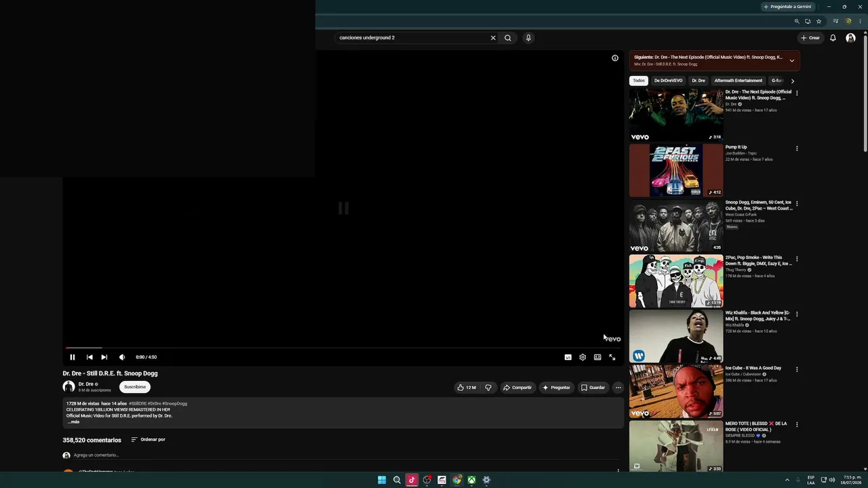Open options for West Coast G-Funk mix video
The image size is (868, 488).
pos(797,203)
